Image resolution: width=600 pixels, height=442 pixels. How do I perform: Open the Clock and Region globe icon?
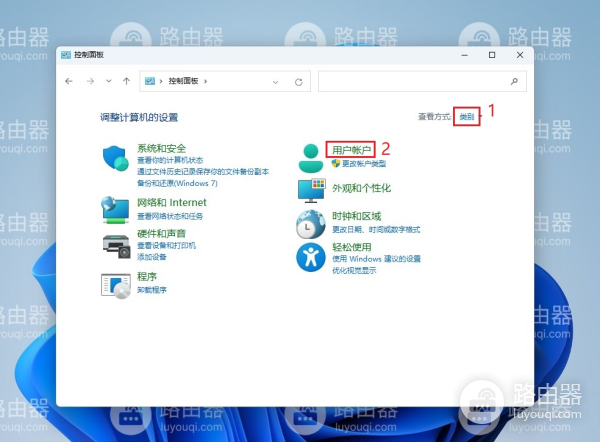tap(311, 224)
